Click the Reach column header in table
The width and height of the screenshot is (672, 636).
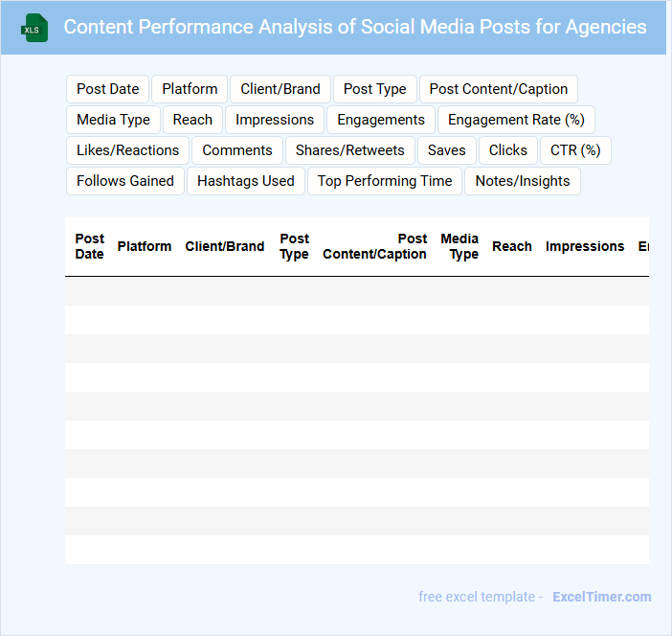click(x=512, y=246)
